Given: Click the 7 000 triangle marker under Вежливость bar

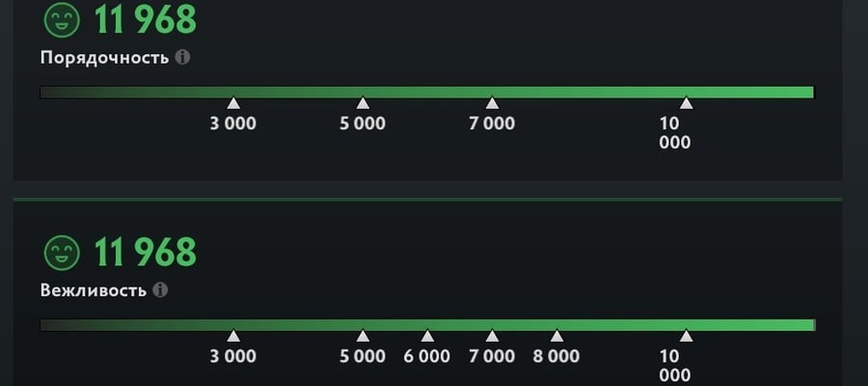Looking at the screenshot, I should [x=492, y=336].
